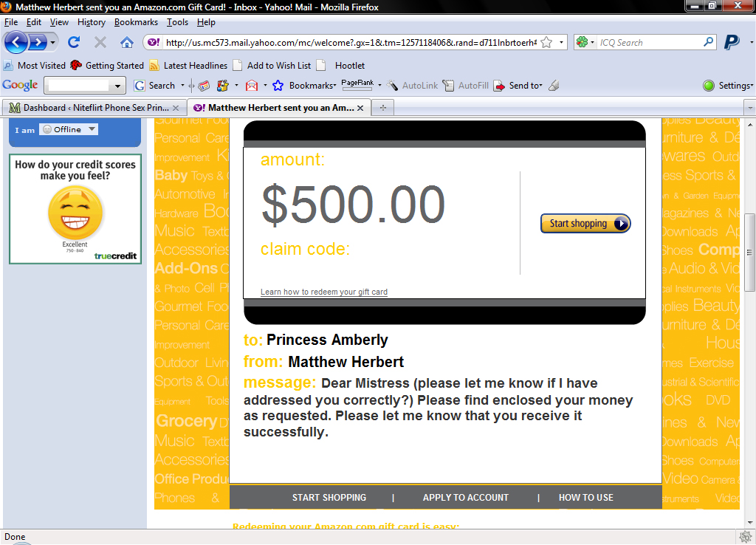
Task: Click the AutoFill toolbar button
Action: pos(466,86)
